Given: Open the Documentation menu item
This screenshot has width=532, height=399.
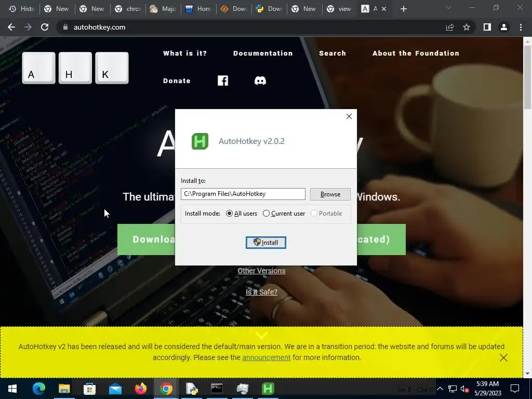Looking at the screenshot, I should [263, 54].
